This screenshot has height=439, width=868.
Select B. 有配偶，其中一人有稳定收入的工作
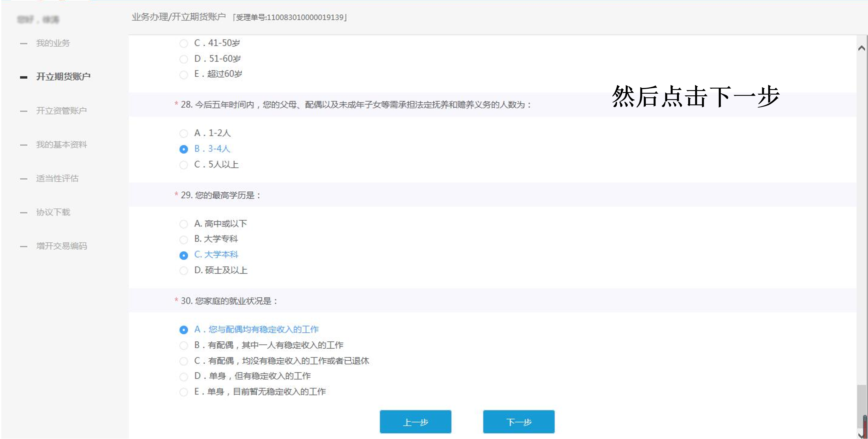click(184, 346)
